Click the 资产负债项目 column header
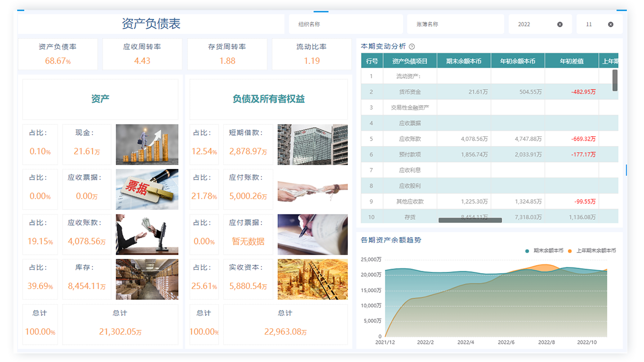644x362 pixels. click(x=410, y=61)
